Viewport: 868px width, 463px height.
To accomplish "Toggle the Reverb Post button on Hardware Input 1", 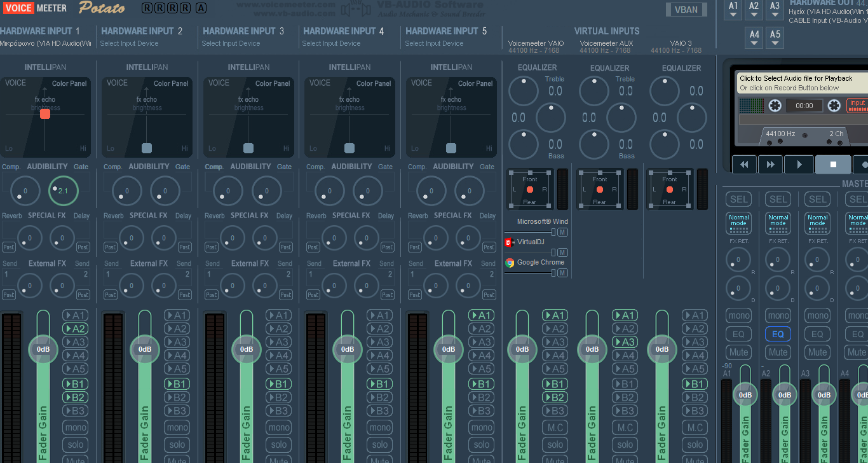I will point(9,247).
